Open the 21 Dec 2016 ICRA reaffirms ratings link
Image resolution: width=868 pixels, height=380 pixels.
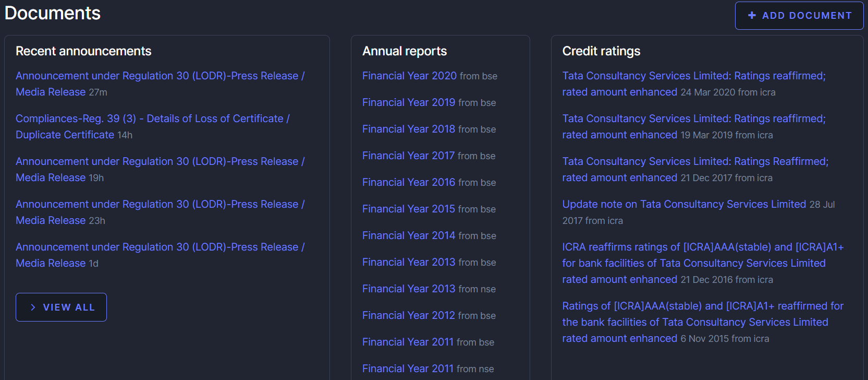703,263
